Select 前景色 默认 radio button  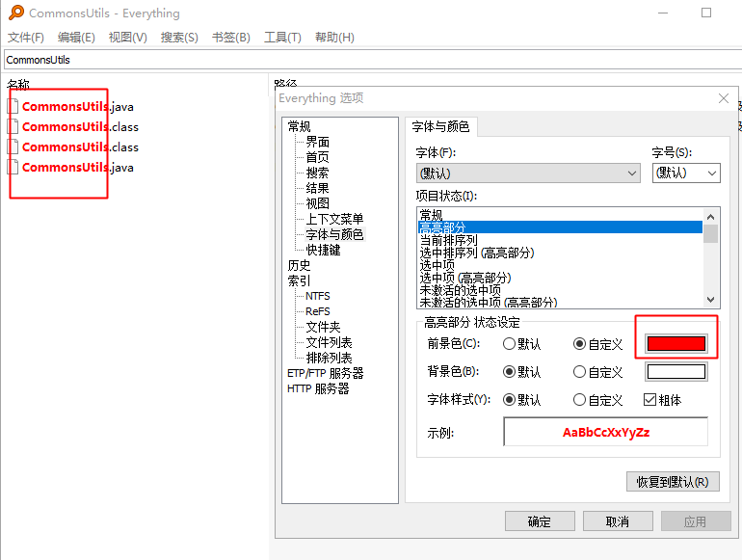click(509, 344)
